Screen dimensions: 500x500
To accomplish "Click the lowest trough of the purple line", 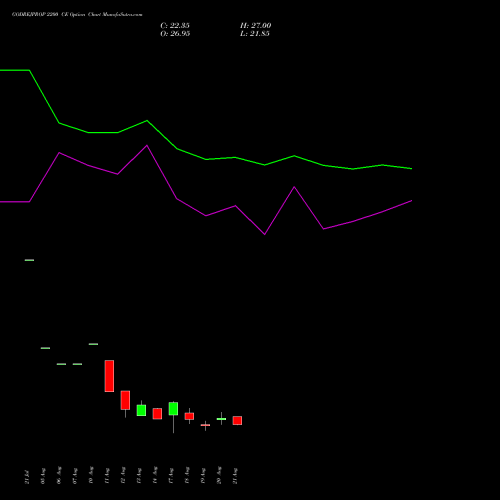I will pyautogui.click(x=265, y=234).
